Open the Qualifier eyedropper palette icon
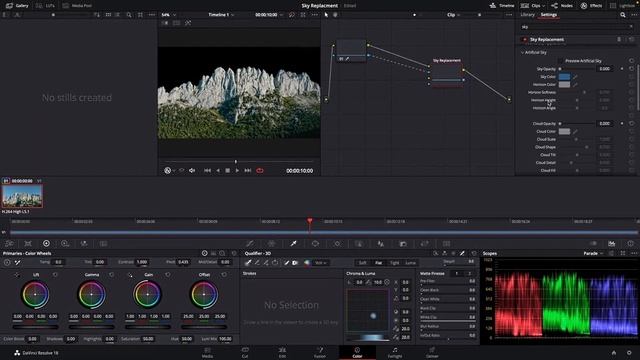The height and width of the screenshot is (360, 640). (293, 244)
